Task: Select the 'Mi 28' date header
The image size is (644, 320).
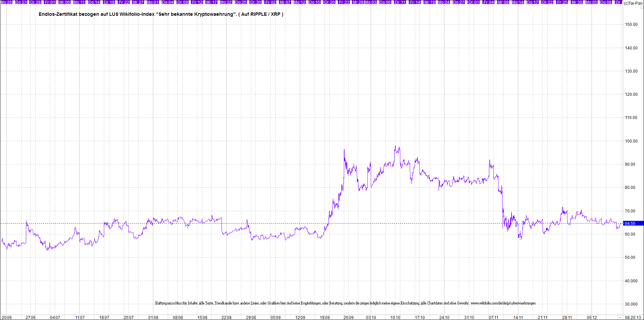Action: pos(358,2)
